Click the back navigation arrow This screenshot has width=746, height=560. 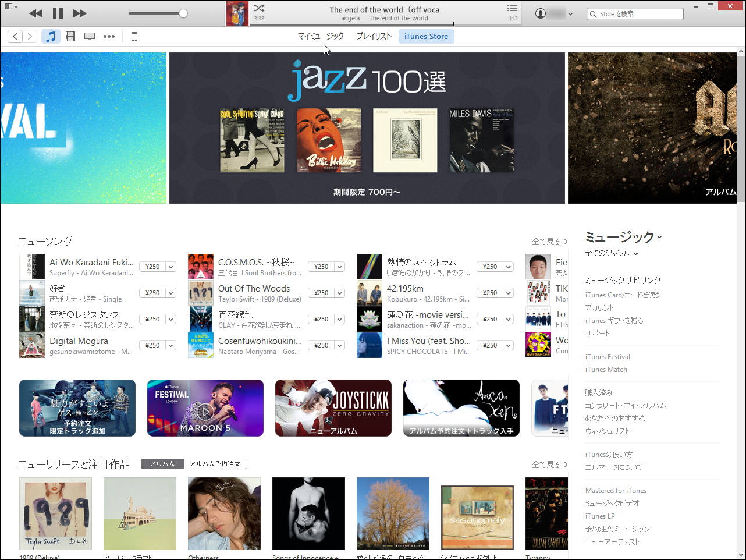pos(15,36)
